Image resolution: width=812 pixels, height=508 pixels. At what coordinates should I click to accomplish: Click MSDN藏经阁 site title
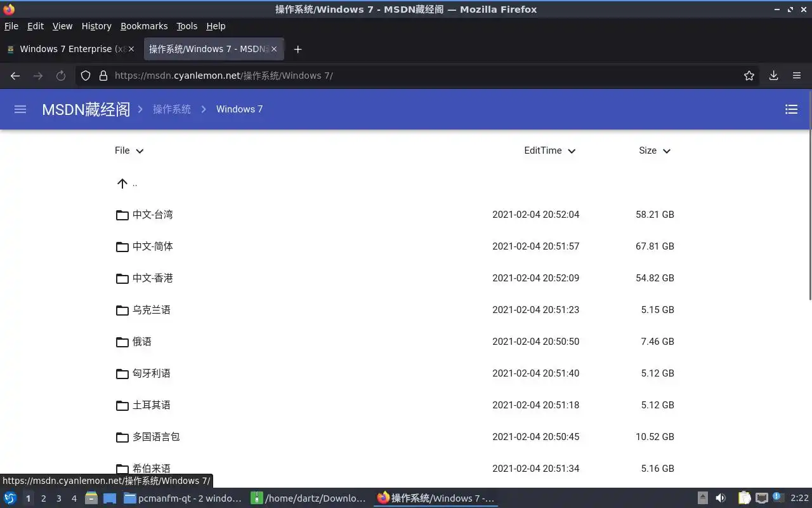(86, 109)
